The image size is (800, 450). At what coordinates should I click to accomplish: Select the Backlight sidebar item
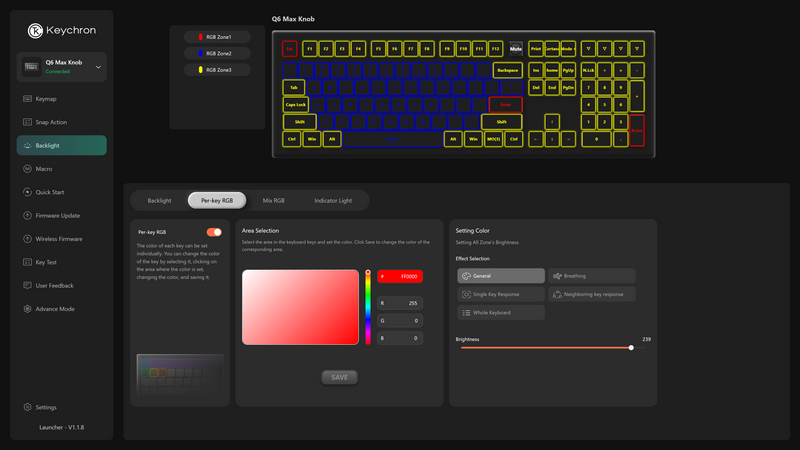[x=61, y=145]
